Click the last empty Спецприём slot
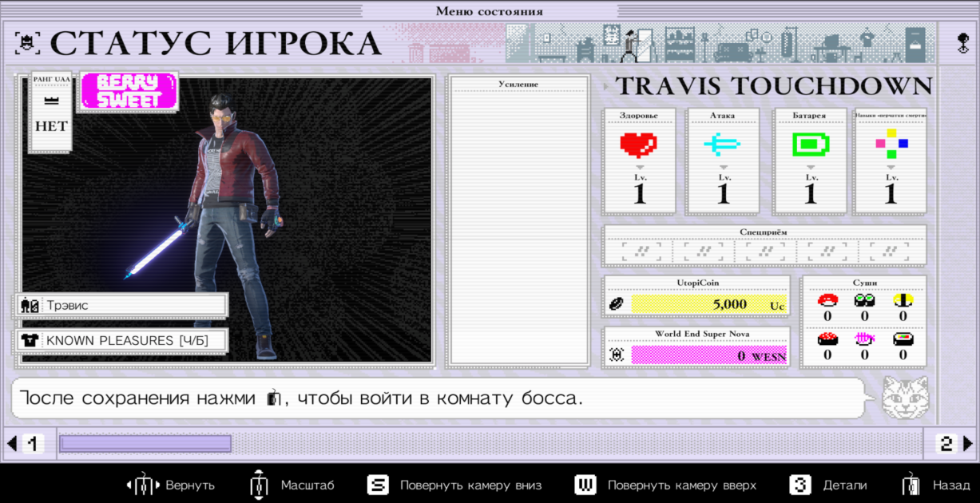Viewport: 980px width, 503px height. [x=888, y=252]
